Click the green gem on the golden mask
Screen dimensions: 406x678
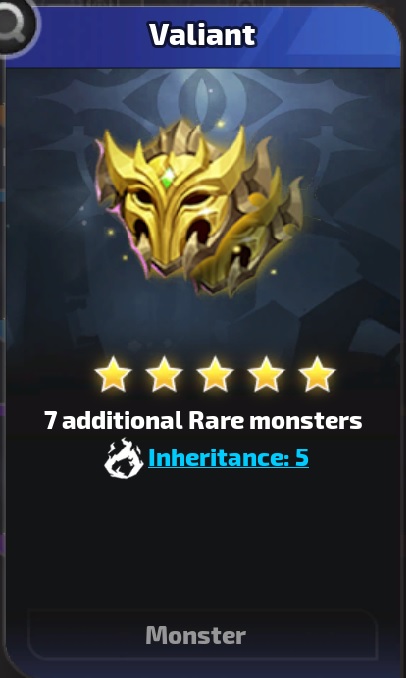(168, 176)
